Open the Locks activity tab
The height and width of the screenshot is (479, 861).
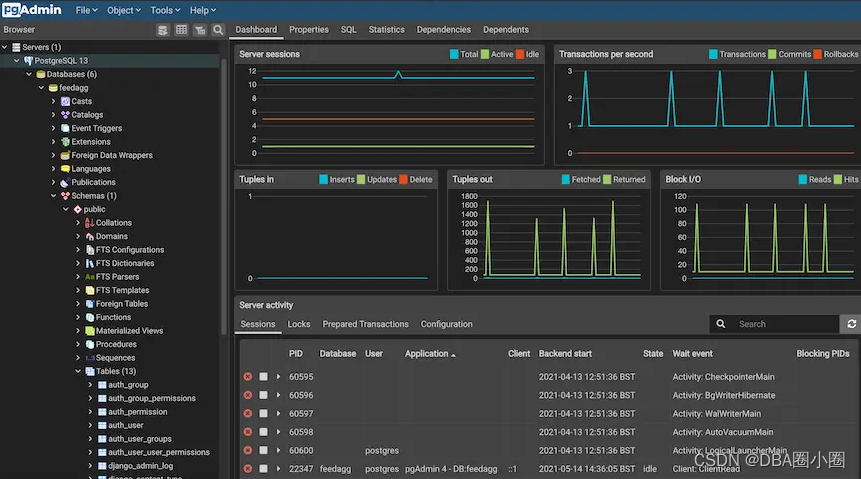[299, 324]
